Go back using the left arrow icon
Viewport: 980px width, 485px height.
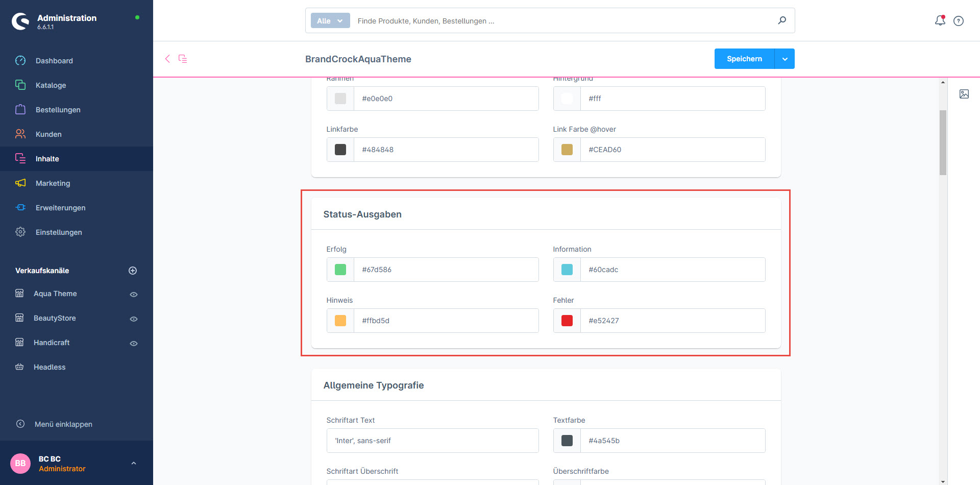pyautogui.click(x=167, y=59)
